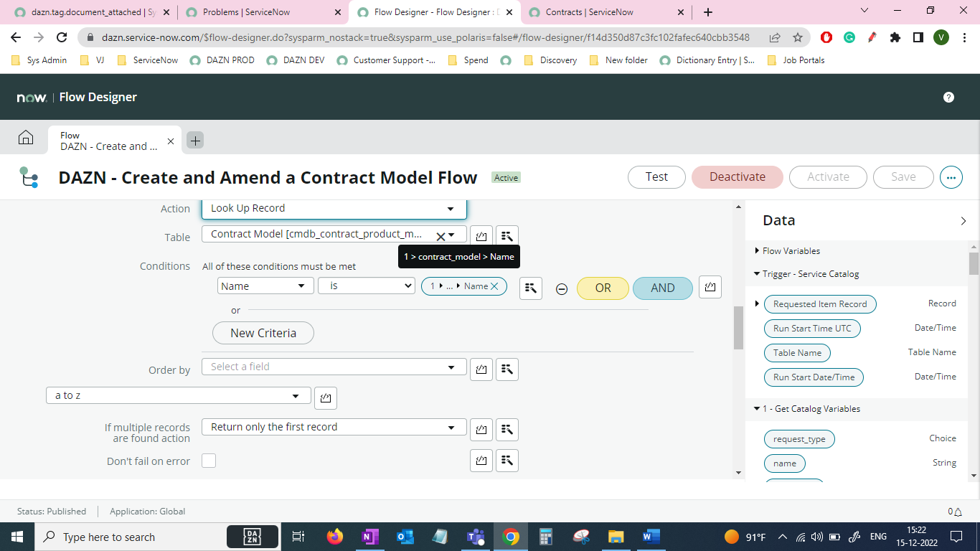Toggle scripting icon next to Table field
Viewport: 980px width, 551px height.
pos(481,235)
